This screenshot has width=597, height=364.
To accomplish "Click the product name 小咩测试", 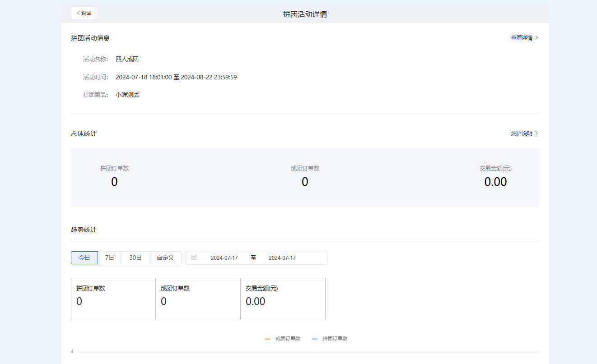I will point(127,95).
